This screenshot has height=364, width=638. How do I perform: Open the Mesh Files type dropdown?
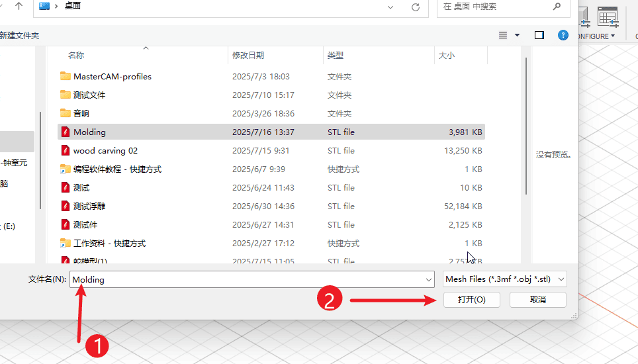(505, 279)
